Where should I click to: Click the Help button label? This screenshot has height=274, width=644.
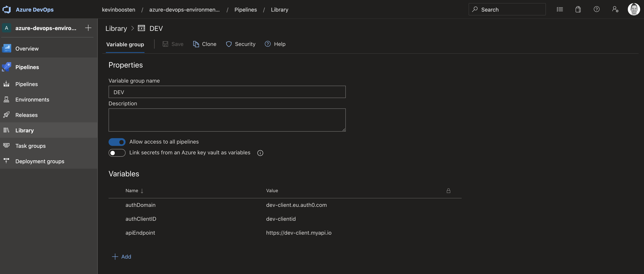[x=280, y=44]
